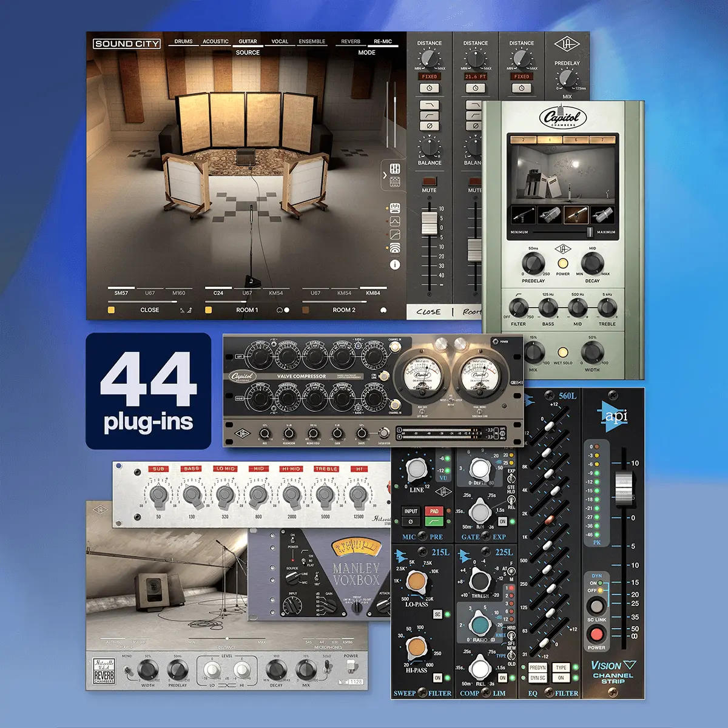Screen dimensions: 728x728
Task: Expand the Sound City side panel chevron
Action: point(385,175)
